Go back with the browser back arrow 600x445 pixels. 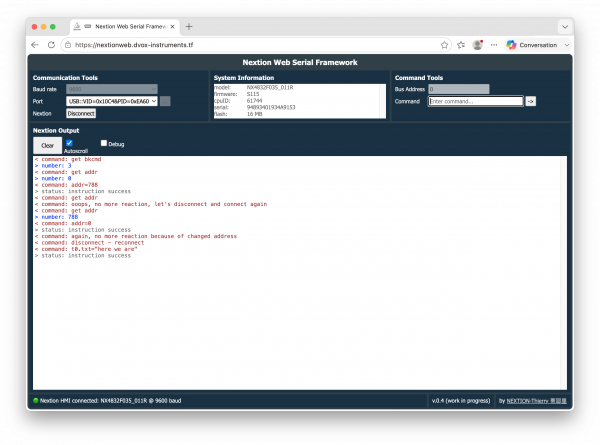[x=35, y=45]
